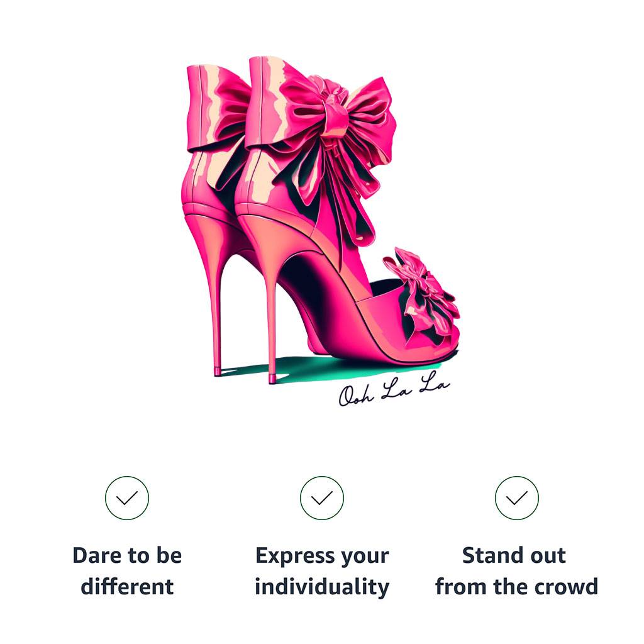
Task: Select the Express your individuality label
Action: click(322, 571)
